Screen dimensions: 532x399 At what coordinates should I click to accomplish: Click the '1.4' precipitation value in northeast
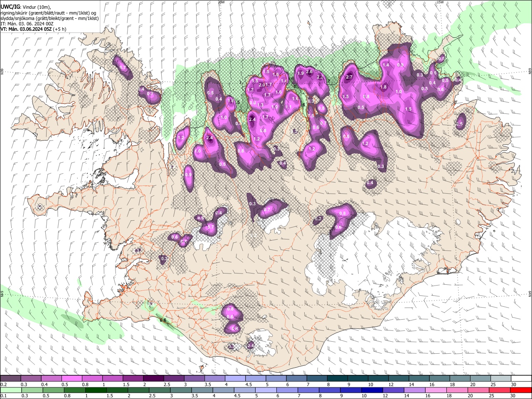(386, 65)
